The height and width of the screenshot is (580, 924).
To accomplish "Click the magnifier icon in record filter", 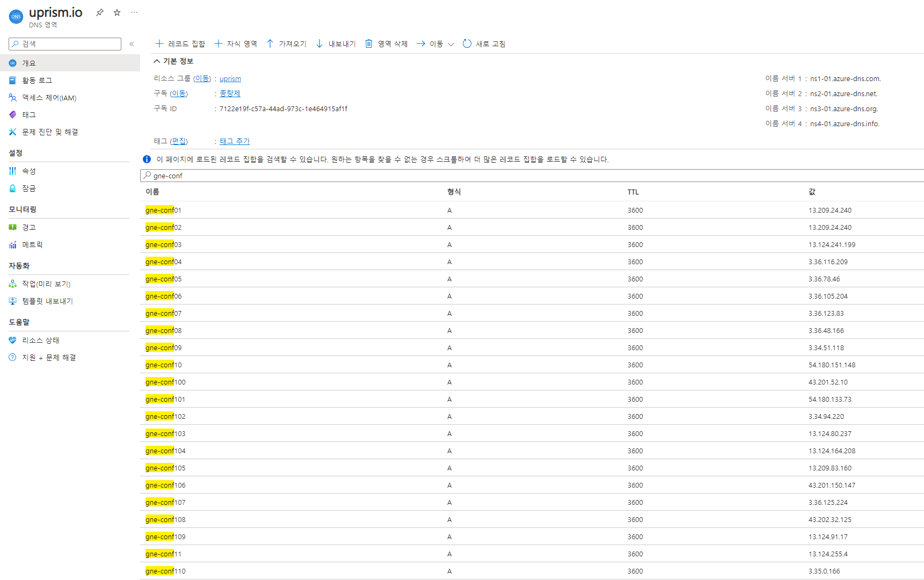I will click(x=147, y=175).
